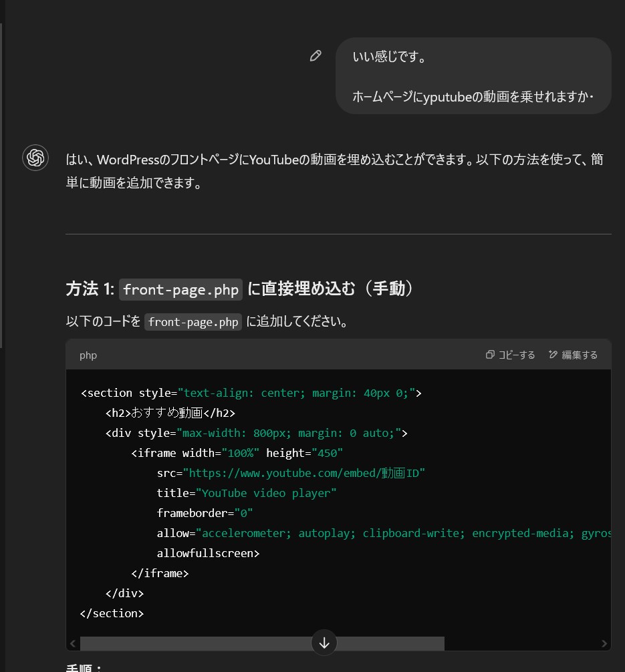Click the pencil edit icon beside user message

pos(316,56)
